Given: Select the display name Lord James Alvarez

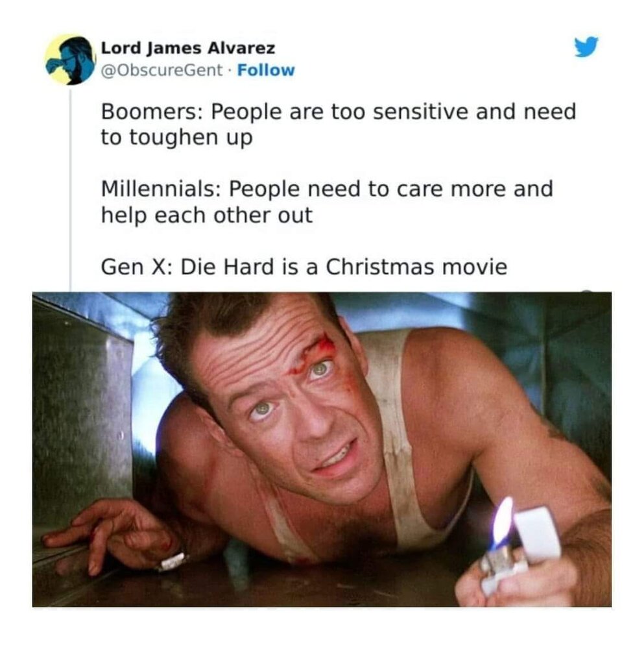Looking at the screenshot, I should tap(188, 49).
